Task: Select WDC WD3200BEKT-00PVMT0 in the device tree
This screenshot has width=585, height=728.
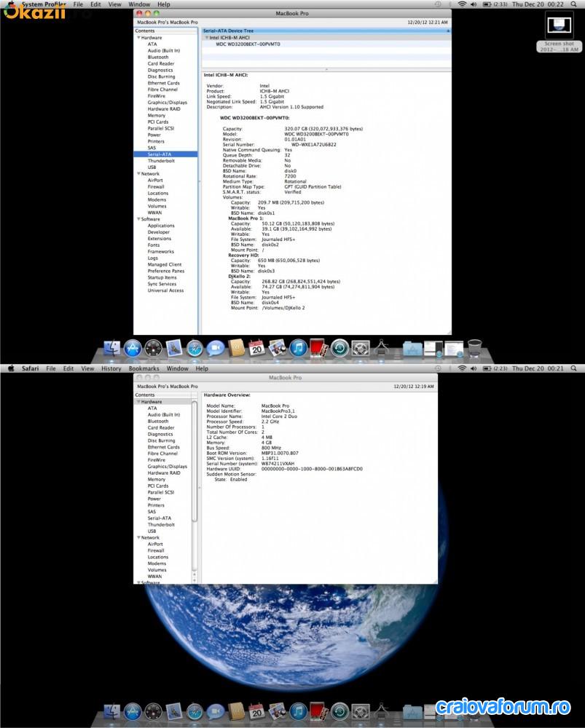Action: (x=248, y=44)
